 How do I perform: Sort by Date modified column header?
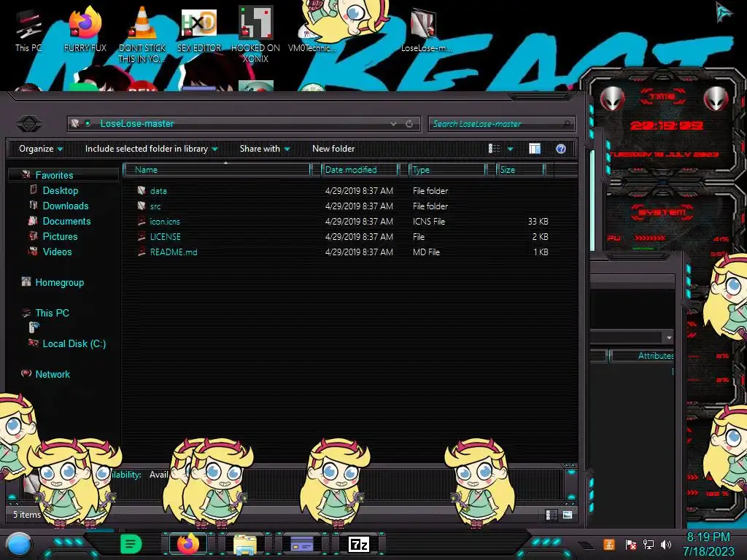(x=360, y=169)
